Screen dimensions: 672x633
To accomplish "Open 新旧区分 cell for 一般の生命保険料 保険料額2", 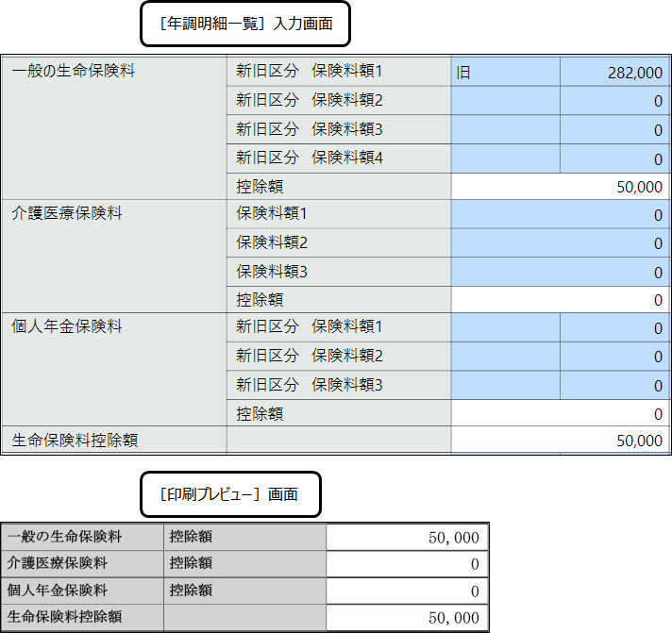I will (x=505, y=100).
